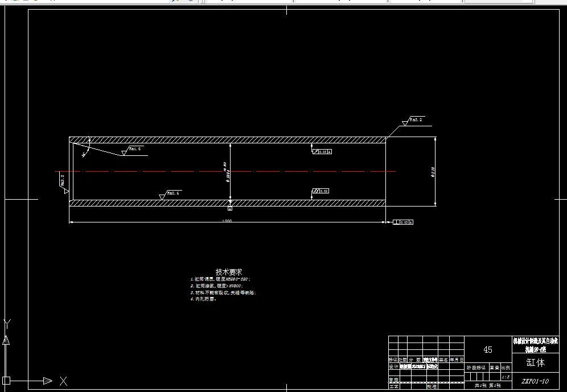Select the 技术要求 heading text
This screenshot has width=567, height=392.
pos(229,272)
